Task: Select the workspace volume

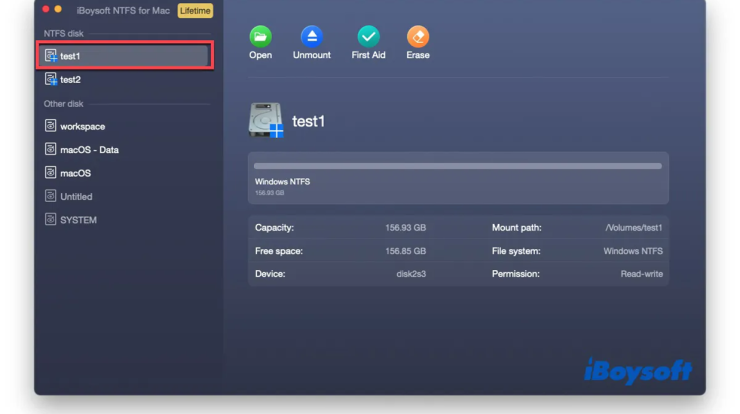Action: point(125,126)
